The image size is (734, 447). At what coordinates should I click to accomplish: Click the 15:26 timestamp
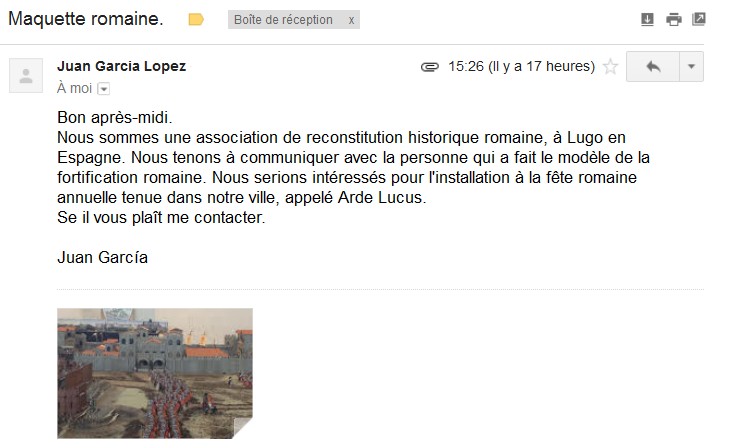coord(466,66)
